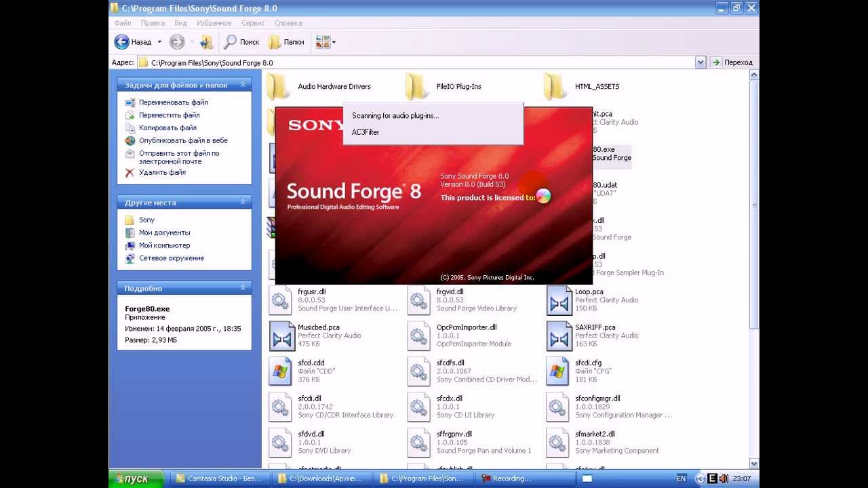Click the Переход go button

point(732,62)
